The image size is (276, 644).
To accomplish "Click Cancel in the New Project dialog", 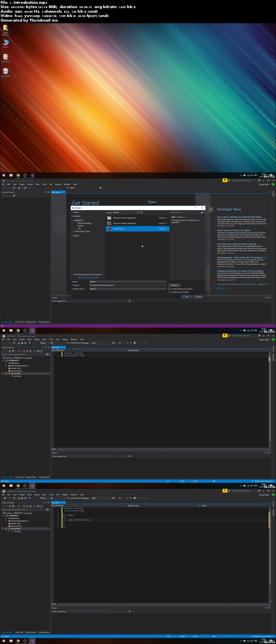I will pyautogui.click(x=198, y=297).
